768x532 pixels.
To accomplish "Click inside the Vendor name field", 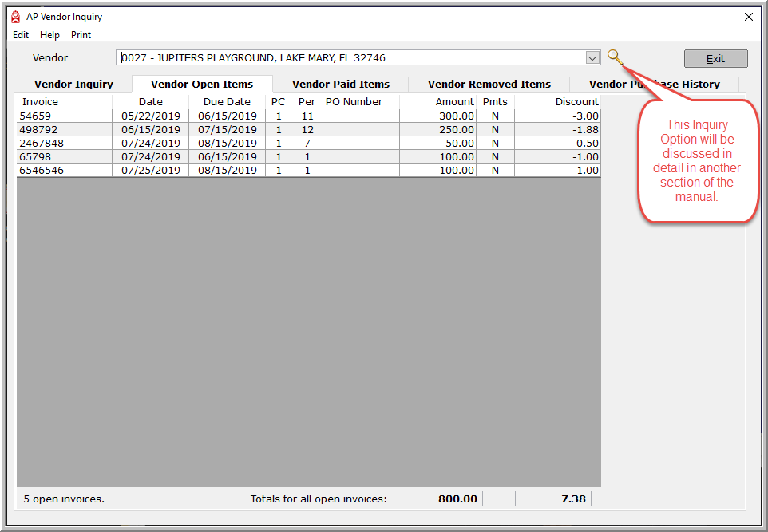I will (351, 58).
